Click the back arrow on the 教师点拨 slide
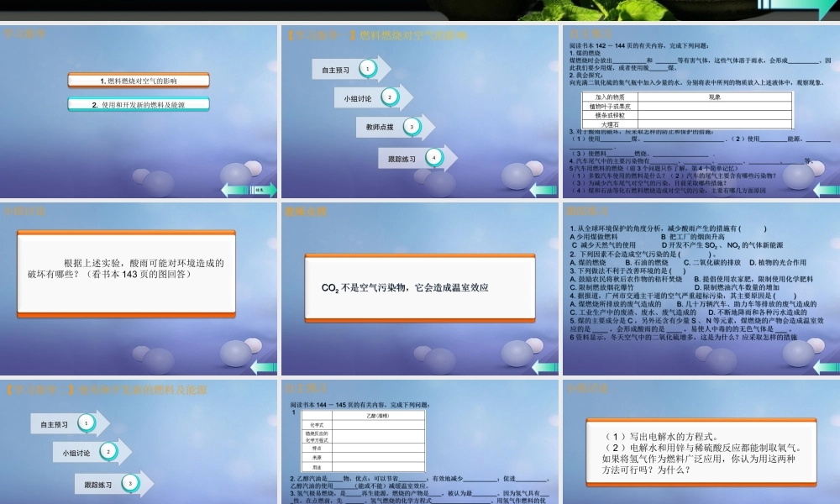The height and width of the screenshot is (504, 840). (545, 367)
